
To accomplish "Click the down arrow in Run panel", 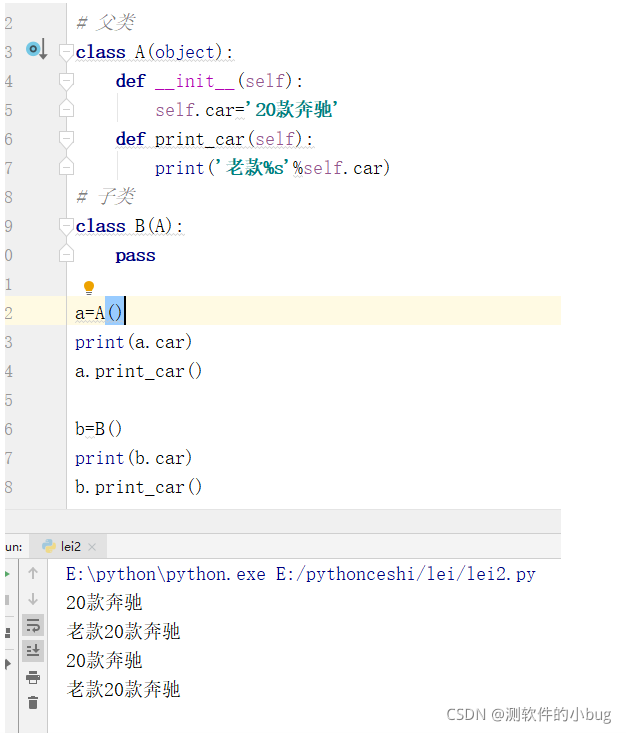I will tap(33, 599).
